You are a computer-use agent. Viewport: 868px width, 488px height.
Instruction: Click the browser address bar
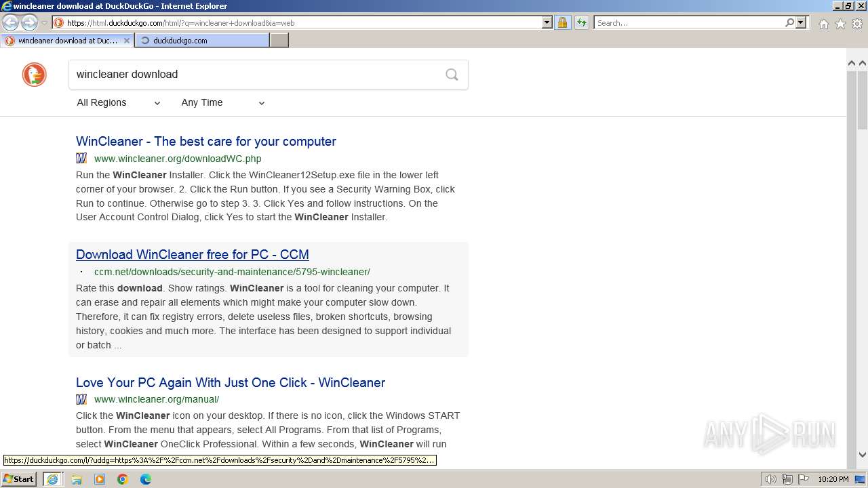[304, 22]
